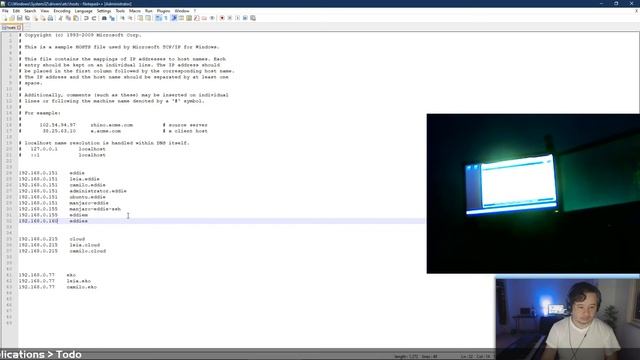Open the Document Map icon

[x=189, y=18]
